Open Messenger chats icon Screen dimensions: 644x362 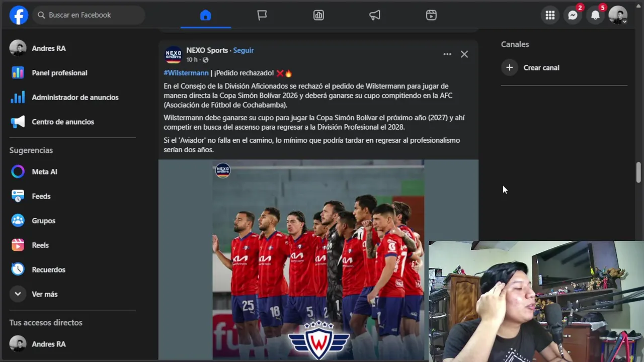(x=573, y=15)
